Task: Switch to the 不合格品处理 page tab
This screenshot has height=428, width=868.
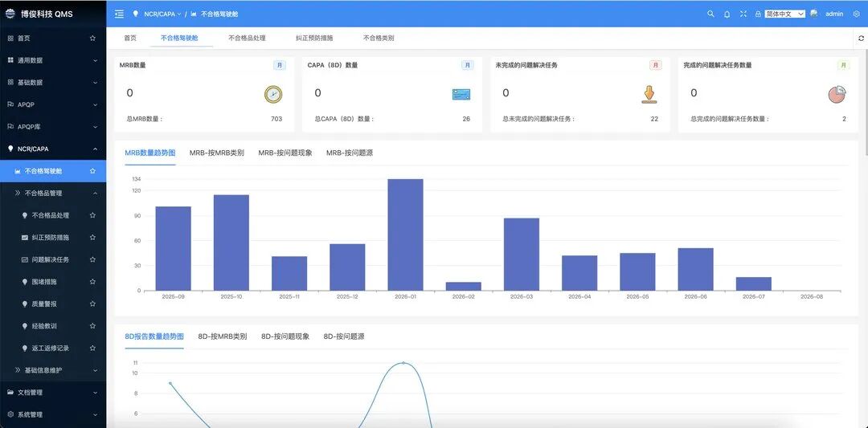Action: [x=247, y=39]
